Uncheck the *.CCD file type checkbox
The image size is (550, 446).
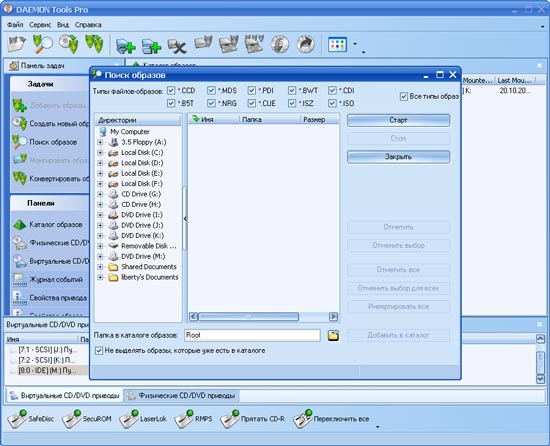coord(171,90)
